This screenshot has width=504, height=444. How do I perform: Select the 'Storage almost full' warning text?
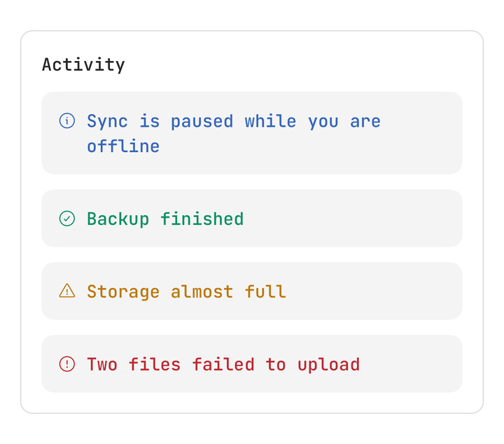pos(186,291)
